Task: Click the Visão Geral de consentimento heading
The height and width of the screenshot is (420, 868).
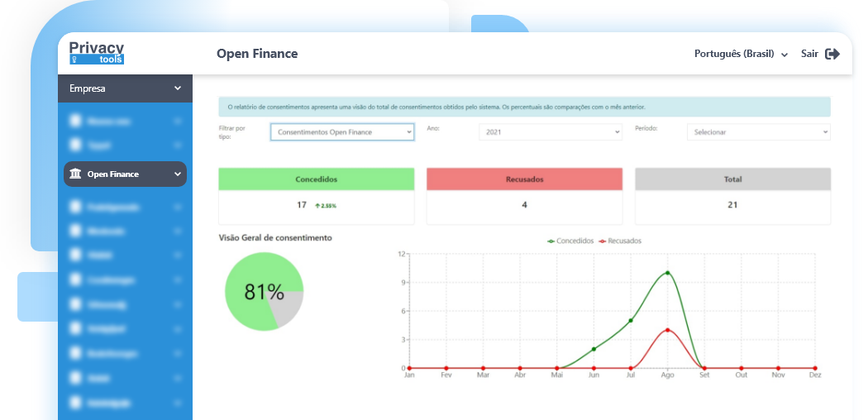Action: click(x=275, y=237)
